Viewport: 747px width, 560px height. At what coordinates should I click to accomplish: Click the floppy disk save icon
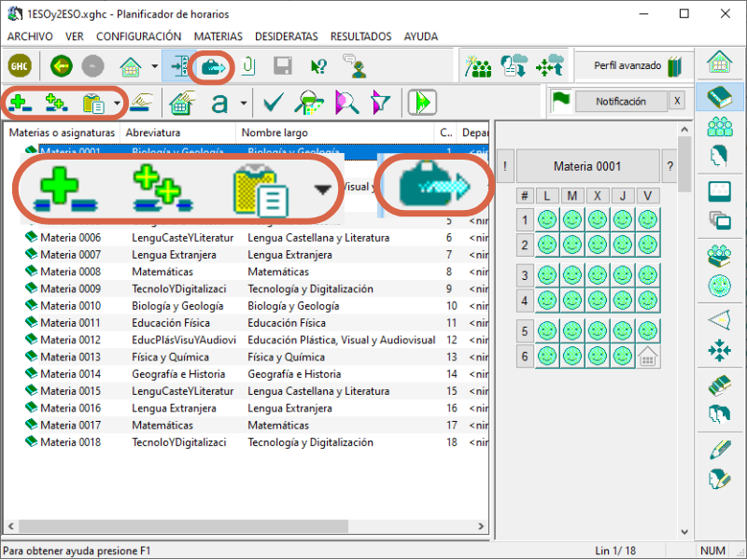click(283, 65)
